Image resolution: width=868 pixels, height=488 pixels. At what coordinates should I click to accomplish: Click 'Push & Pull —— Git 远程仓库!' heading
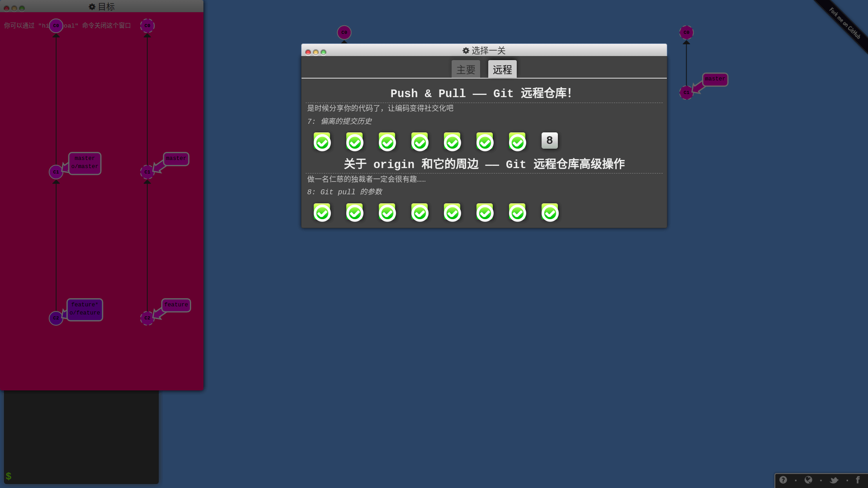tap(481, 94)
